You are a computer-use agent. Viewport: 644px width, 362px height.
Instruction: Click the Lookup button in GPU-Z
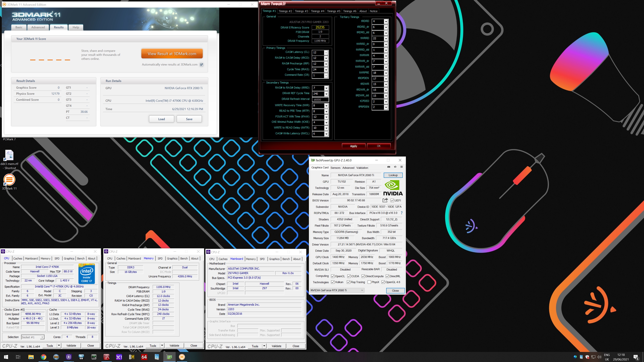pyautogui.click(x=393, y=175)
